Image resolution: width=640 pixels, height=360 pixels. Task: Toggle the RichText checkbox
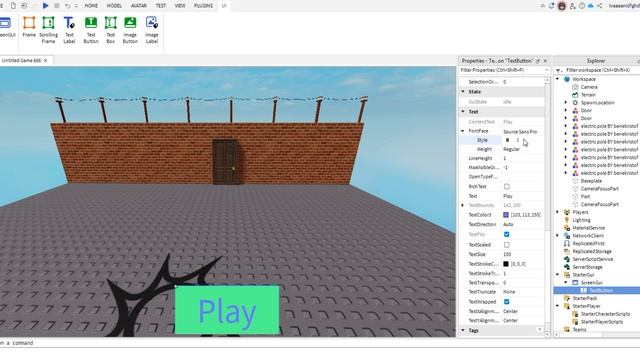[507, 187]
